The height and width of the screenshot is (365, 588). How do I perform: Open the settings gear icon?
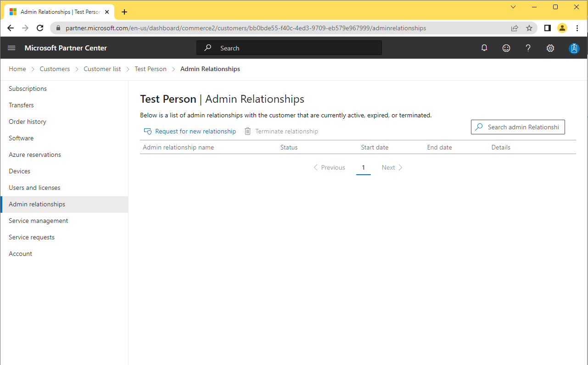(550, 48)
